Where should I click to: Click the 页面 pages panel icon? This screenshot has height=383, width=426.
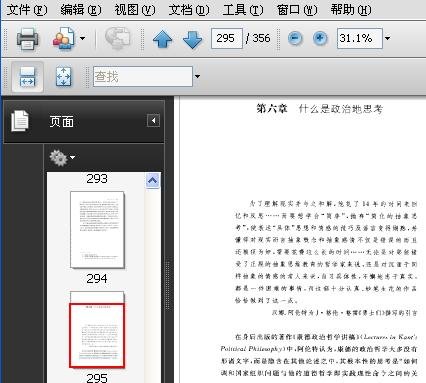pyautogui.click(x=20, y=121)
